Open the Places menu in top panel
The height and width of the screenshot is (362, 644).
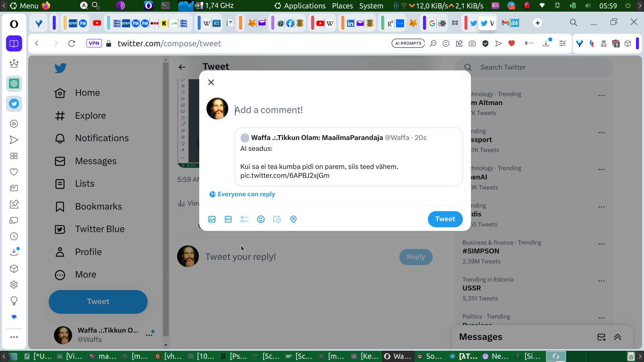tap(343, 6)
